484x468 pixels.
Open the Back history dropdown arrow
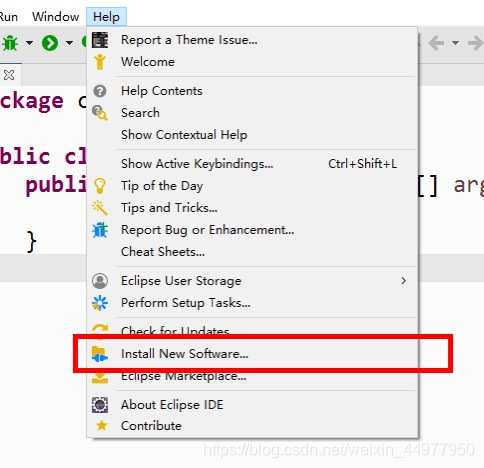click(x=455, y=43)
